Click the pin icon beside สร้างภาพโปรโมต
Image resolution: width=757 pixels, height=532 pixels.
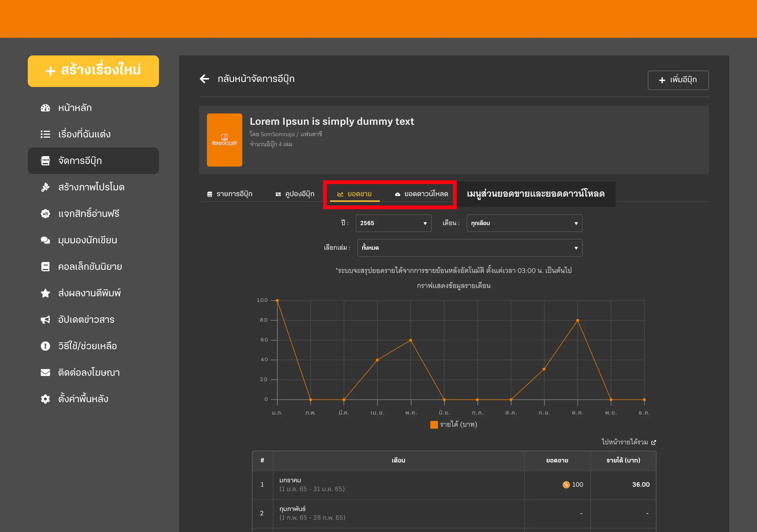coord(45,187)
